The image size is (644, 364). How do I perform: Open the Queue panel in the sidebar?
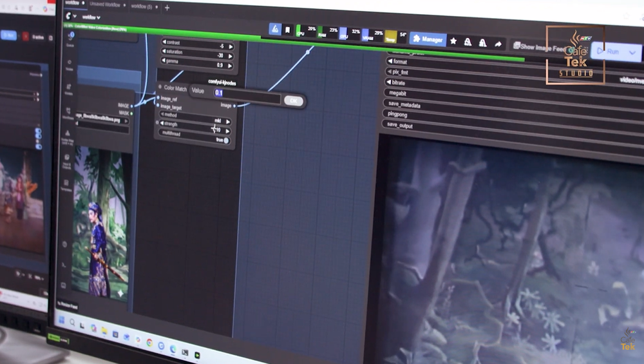[71, 39]
